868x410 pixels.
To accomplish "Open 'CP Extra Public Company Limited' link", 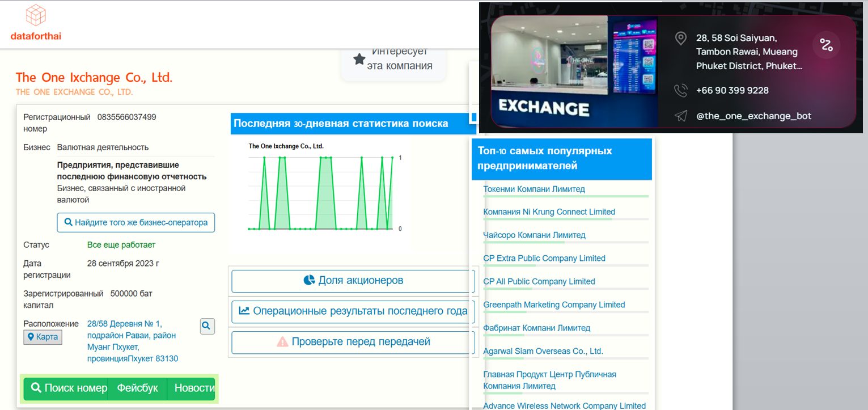I will point(544,258).
